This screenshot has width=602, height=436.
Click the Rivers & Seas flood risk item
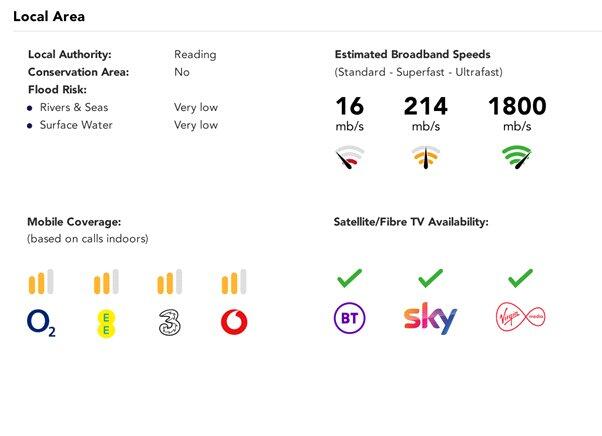74,107
